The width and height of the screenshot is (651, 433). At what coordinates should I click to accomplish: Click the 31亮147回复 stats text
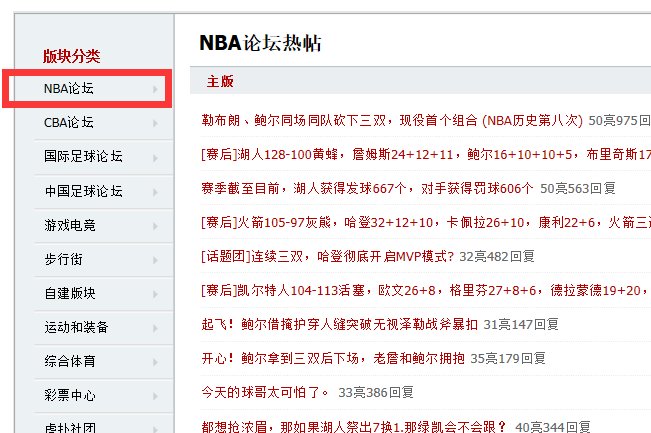[521, 324]
